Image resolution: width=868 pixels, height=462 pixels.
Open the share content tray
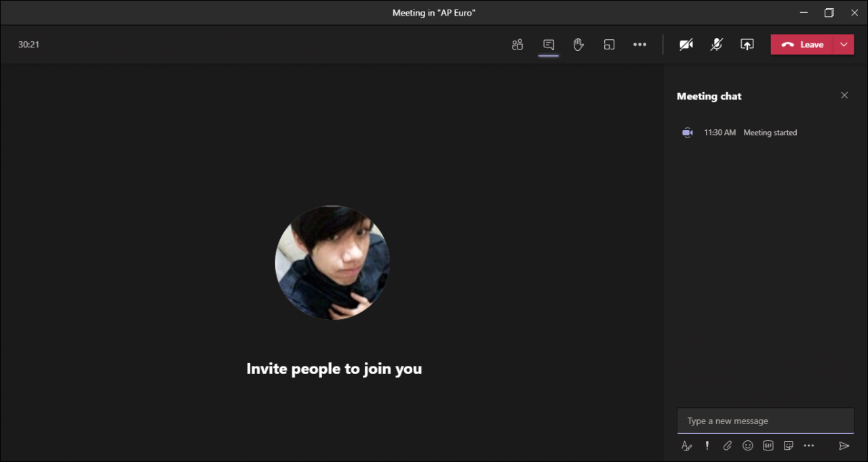coord(747,45)
